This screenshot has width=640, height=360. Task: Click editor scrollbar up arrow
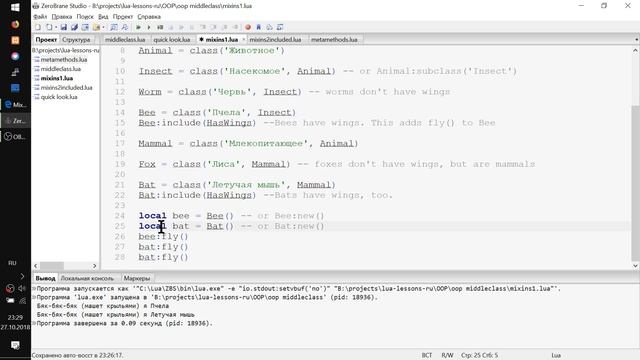point(636,50)
